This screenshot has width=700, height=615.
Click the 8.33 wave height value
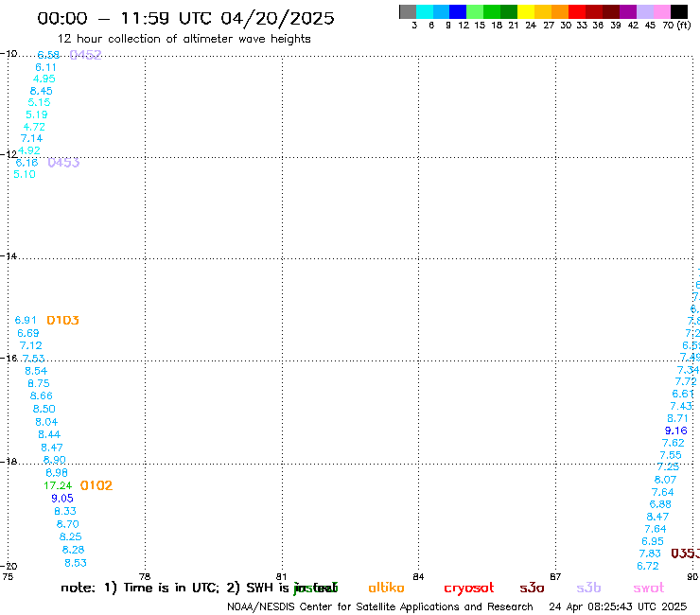[65, 511]
